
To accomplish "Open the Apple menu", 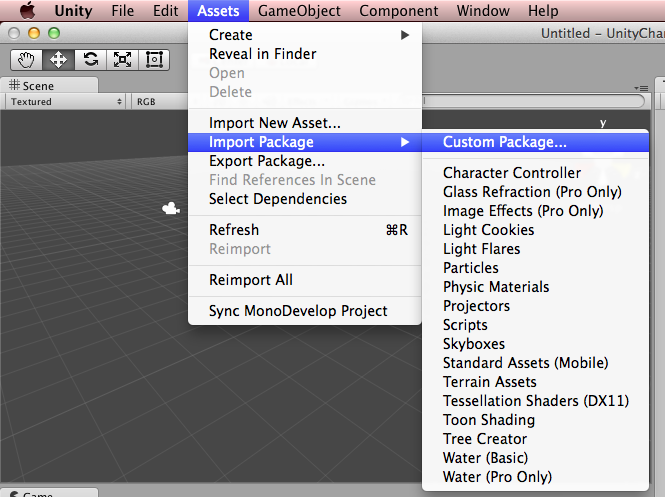I will [x=28, y=10].
